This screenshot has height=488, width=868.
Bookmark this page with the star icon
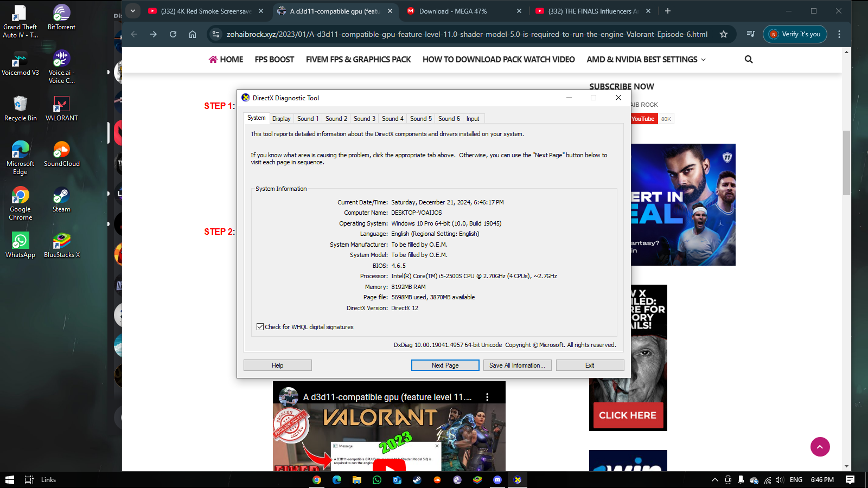[724, 34]
